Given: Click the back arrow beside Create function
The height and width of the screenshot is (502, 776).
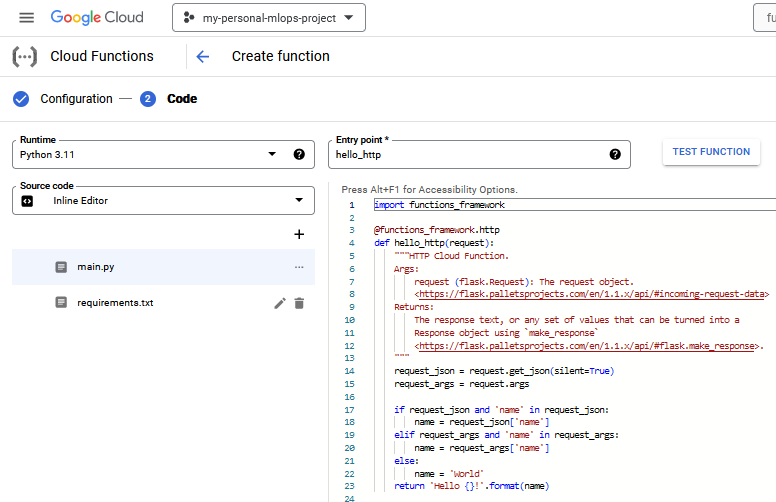Looking at the screenshot, I should pyautogui.click(x=203, y=57).
